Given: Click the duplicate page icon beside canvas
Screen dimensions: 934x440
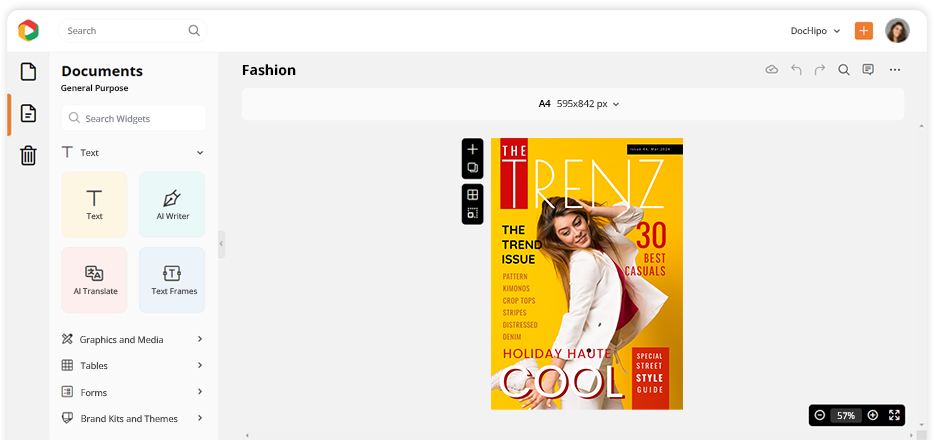Looking at the screenshot, I should 472,168.
